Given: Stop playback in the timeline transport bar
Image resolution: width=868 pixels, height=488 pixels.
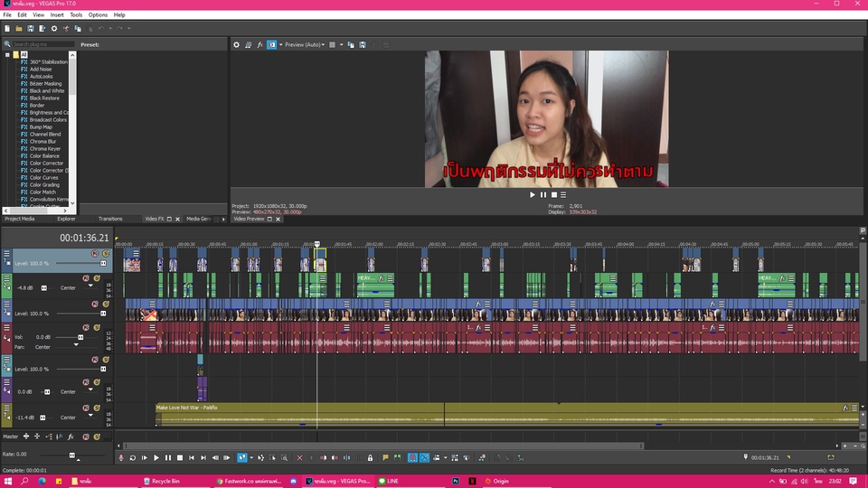Looking at the screenshot, I should coord(180,457).
